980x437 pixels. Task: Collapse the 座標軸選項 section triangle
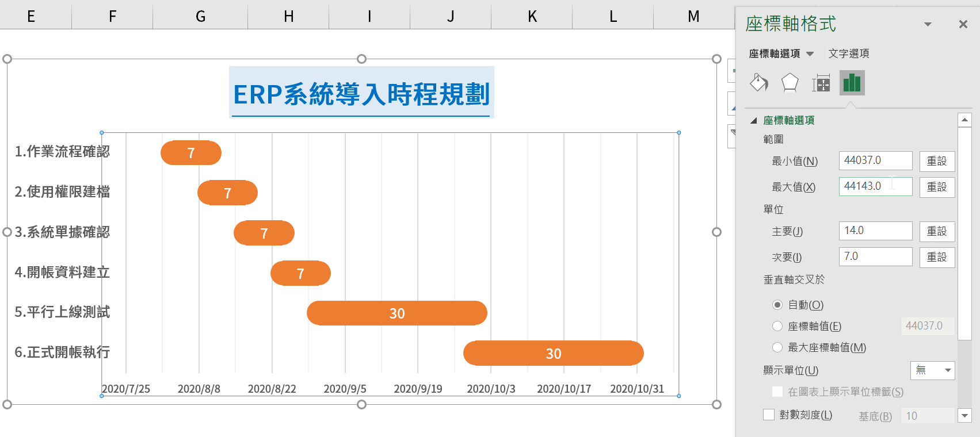click(x=753, y=121)
